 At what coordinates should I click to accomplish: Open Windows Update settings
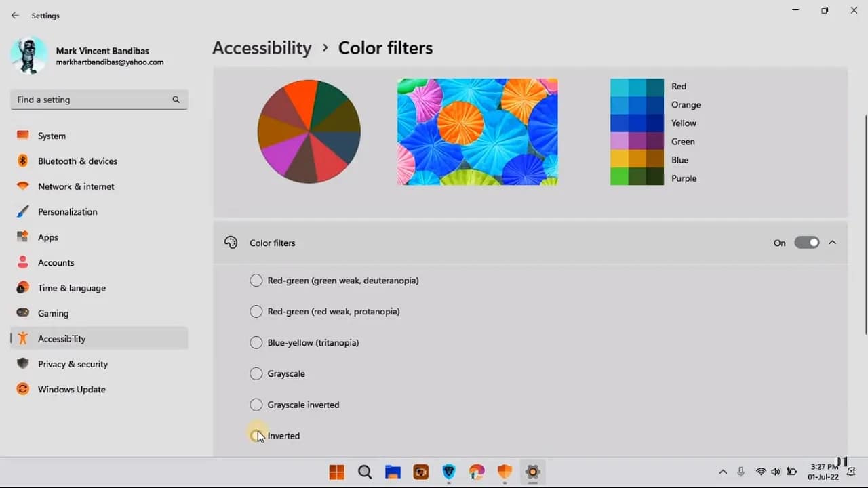click(x=71, y=389)
